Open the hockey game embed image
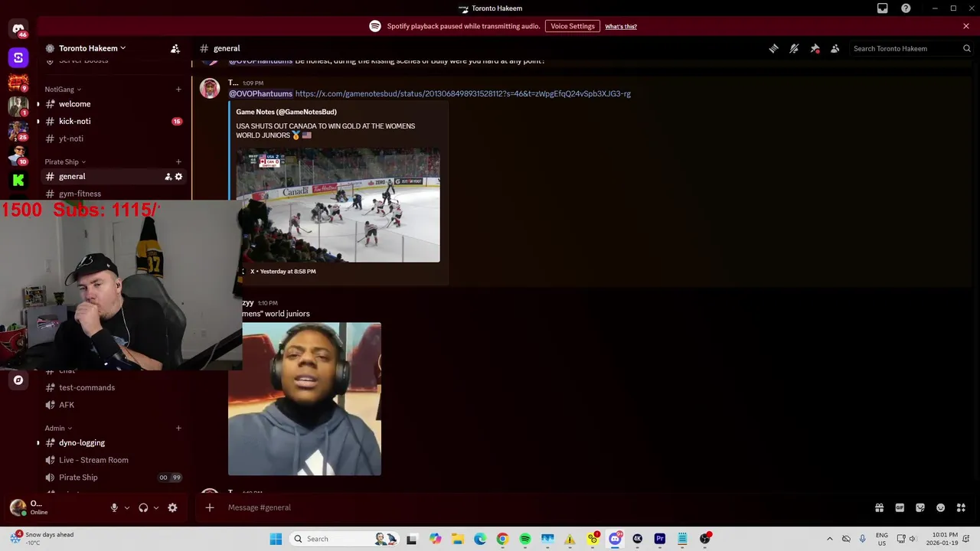 click(338, 205)
